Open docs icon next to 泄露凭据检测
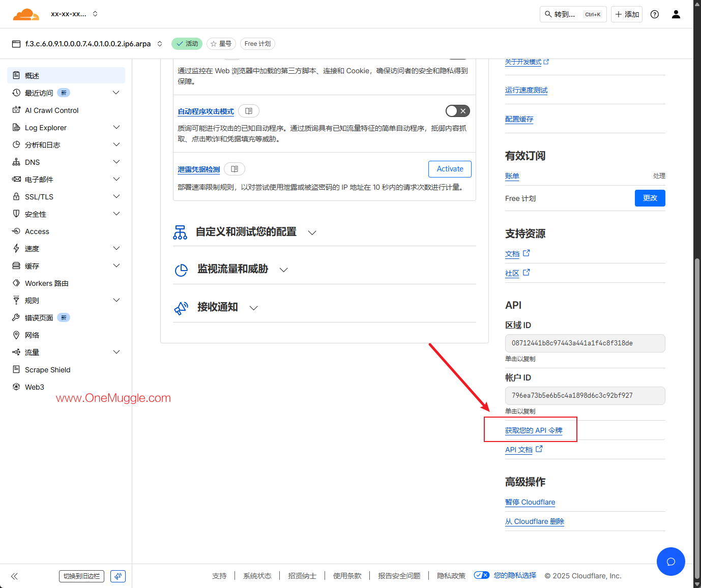The height and width of the screenshot is (588, 701). pyautogui.click(x=235, y=169)
